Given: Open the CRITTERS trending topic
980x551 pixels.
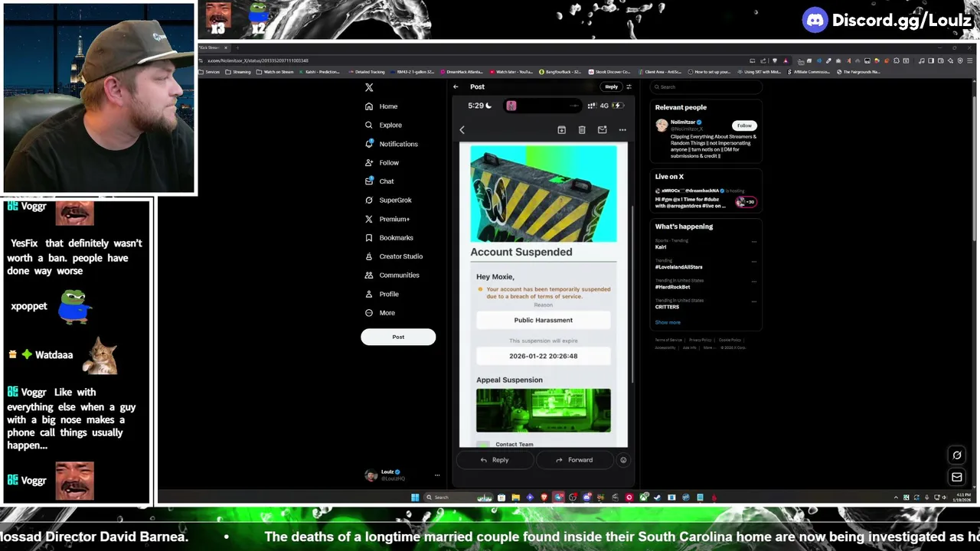Looking at the screenshot, I should 667,307.
